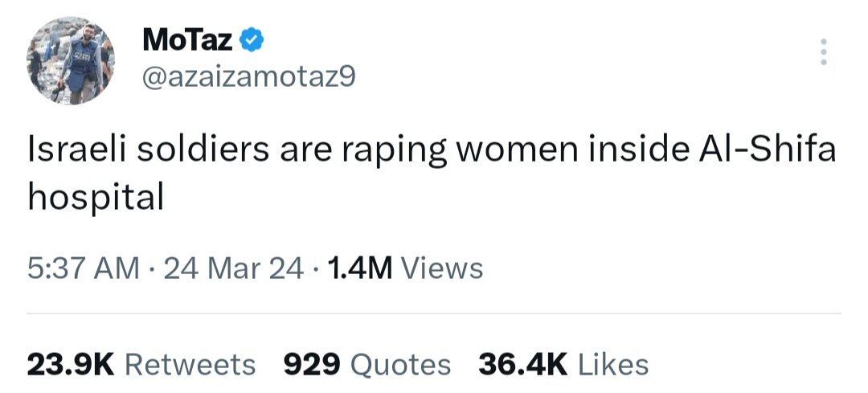868x393 pixels.
Task: Open the @azaizamotaz9 handle link
Action: pos(248,78)
